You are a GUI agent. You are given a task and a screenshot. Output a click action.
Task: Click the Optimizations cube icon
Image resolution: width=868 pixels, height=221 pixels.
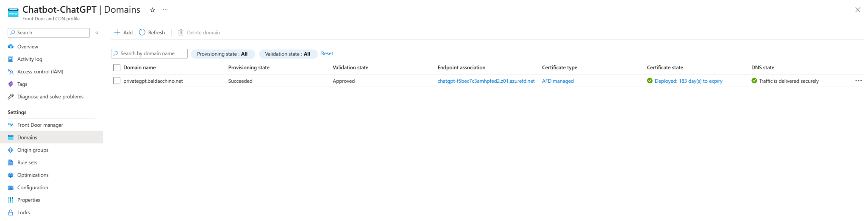click(x=11, y=175)
